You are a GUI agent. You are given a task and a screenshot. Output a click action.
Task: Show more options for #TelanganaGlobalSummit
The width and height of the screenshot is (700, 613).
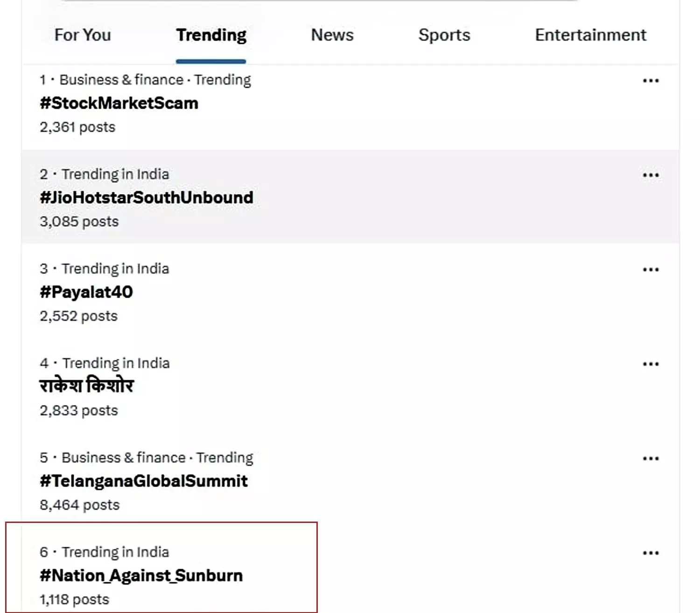tap(651, 459)
